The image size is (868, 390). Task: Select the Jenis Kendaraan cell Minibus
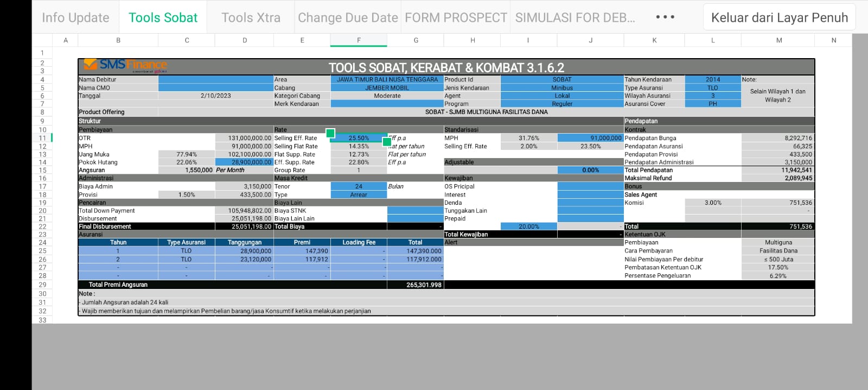(562, 87)
